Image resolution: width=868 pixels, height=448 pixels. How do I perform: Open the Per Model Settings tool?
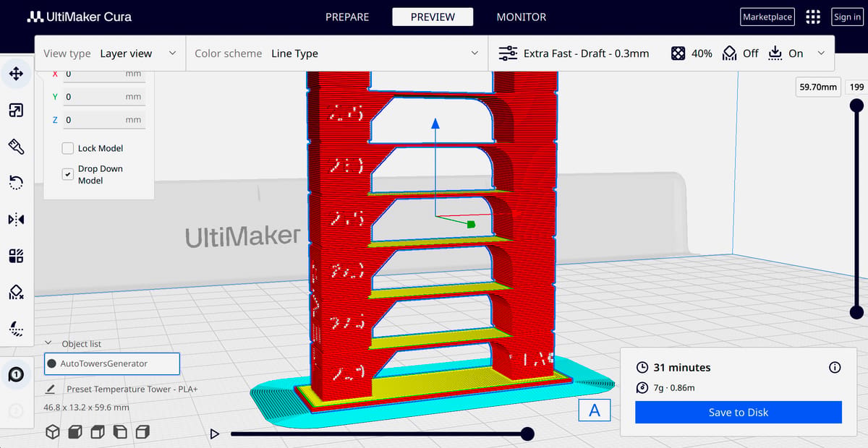pyautogui.click(x=16, y=256)
